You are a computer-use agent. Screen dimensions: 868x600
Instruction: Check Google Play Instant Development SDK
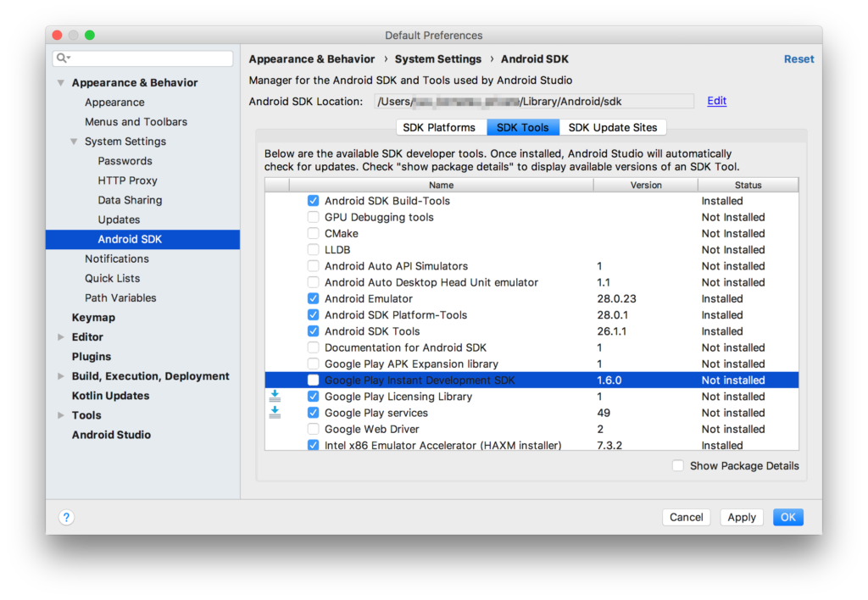(x=314, y=381)
